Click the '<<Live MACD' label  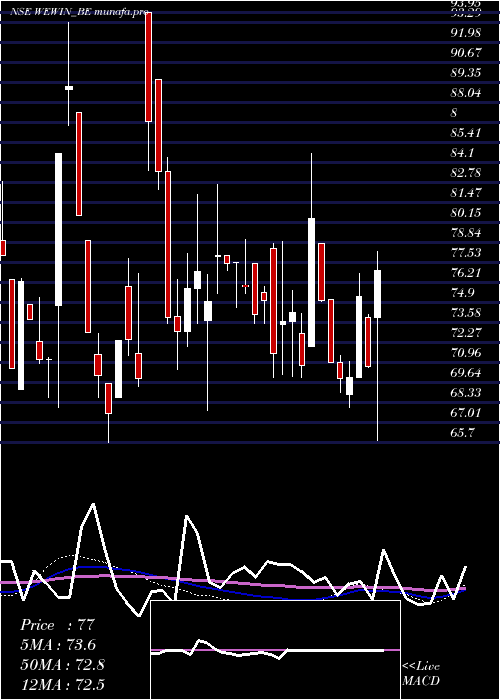click(421, 674)
